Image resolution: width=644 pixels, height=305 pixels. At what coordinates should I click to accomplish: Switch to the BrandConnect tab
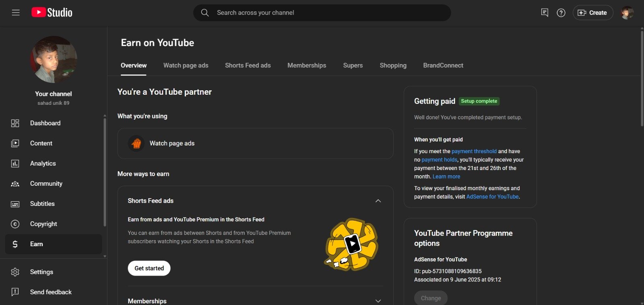pos(443,65)
